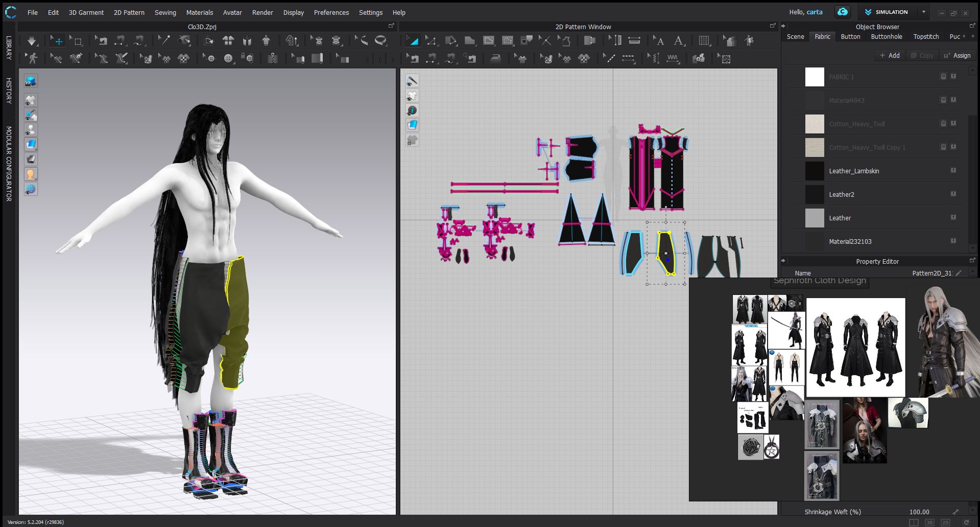Choose the Pucker zigzag tool

[x=673, y=59]
